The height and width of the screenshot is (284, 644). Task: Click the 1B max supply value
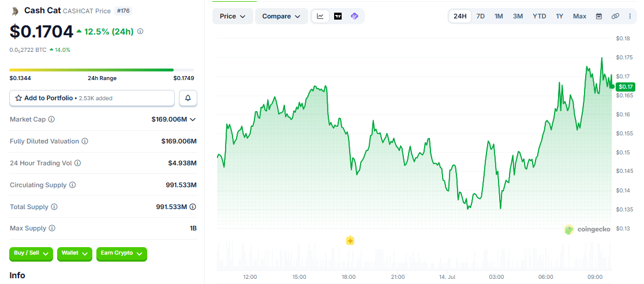pyautogui.click(x=193, y=228)
